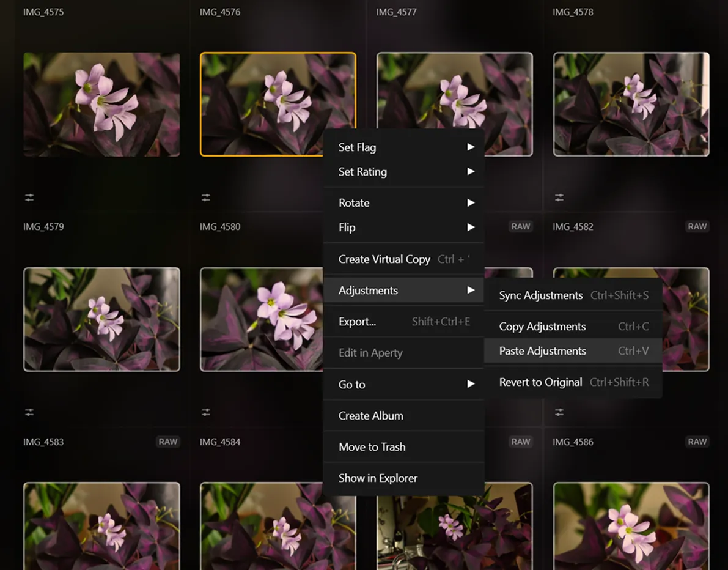Expand Adjustments submenu arrow
The width and height of the screenshot is (728, 570).
click(x=470, y=290)
